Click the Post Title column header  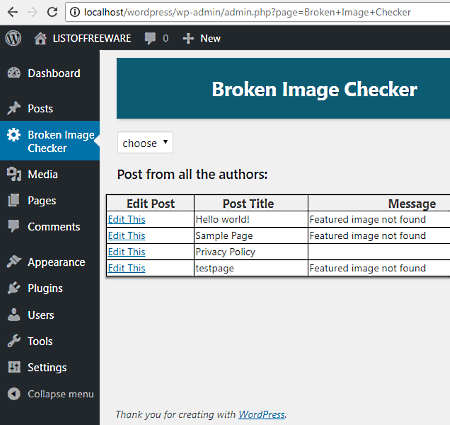251,203
